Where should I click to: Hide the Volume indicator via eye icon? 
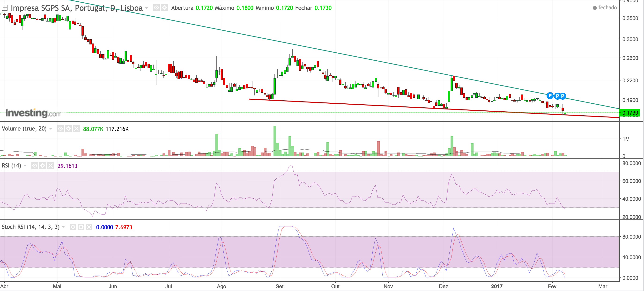[60, 129]
